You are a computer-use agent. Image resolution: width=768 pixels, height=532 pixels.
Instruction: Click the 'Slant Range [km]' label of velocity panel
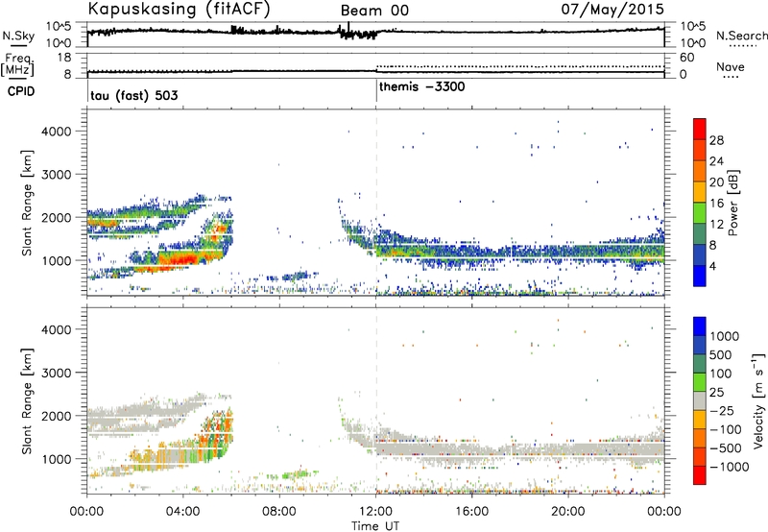point(27,401)
